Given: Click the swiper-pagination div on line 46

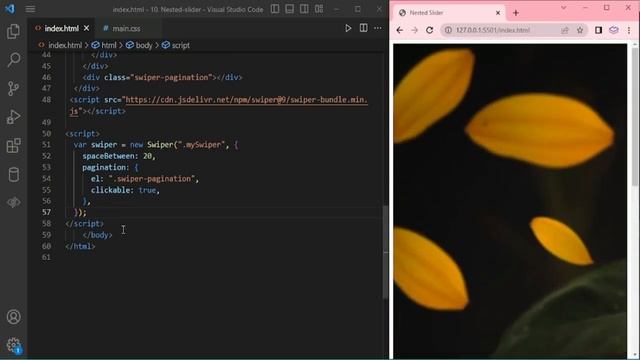Looking at the screenshot, I should [162, 78].
